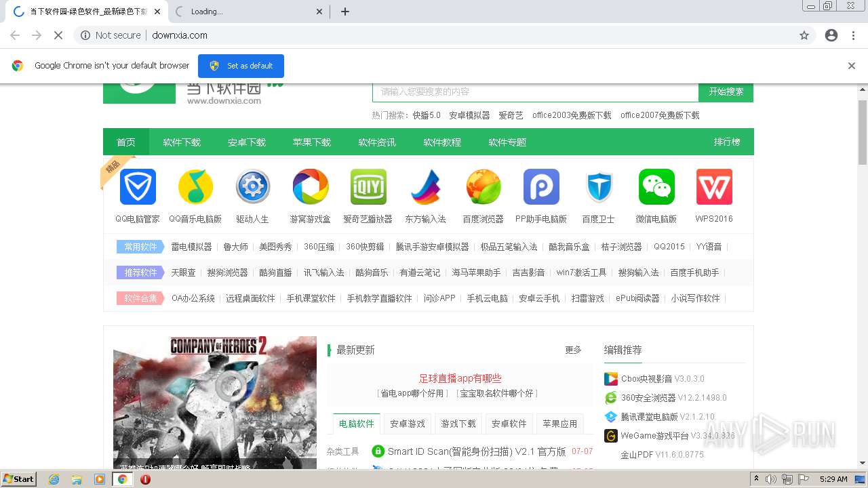Go to 首页 navigation item

tap(126, 142)
